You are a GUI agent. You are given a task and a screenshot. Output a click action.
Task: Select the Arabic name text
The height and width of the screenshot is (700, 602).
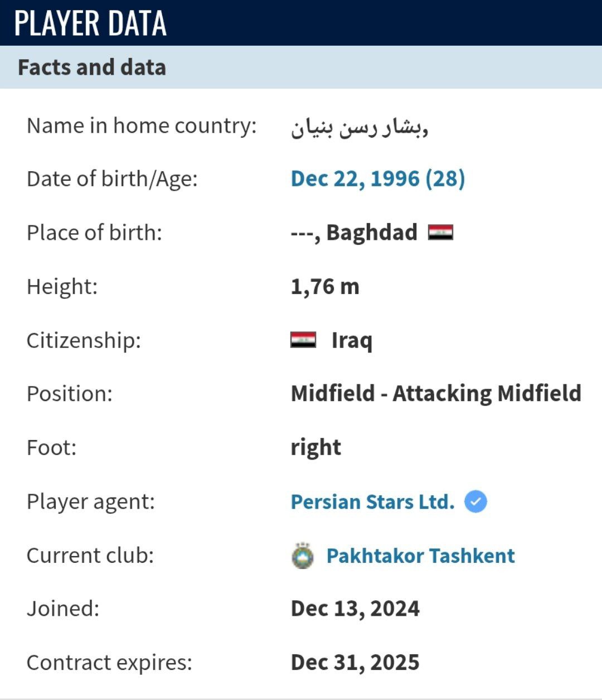click(360, 127)
